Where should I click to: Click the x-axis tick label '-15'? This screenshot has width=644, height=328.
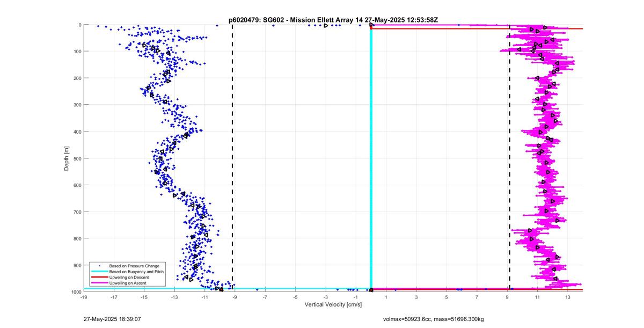click(144, 297)
